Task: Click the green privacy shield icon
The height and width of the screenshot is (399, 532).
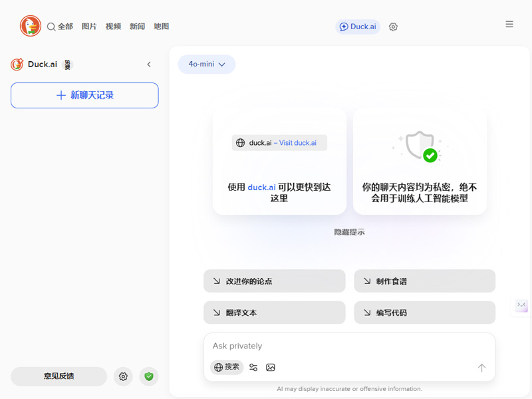Action: click(x=149, y=376)
